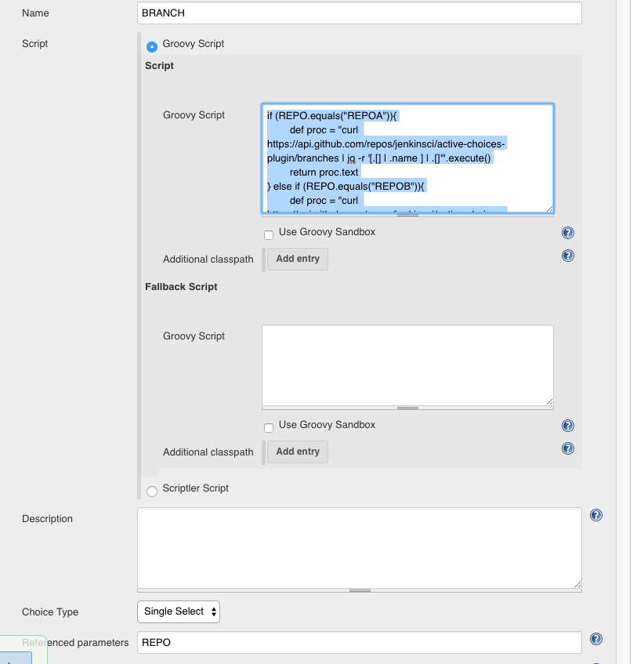The width and height of the screenshot is (644, 664).
Task: Tick Use Groovy Sandbox under Fallback Script
Action: pos(269,427)
